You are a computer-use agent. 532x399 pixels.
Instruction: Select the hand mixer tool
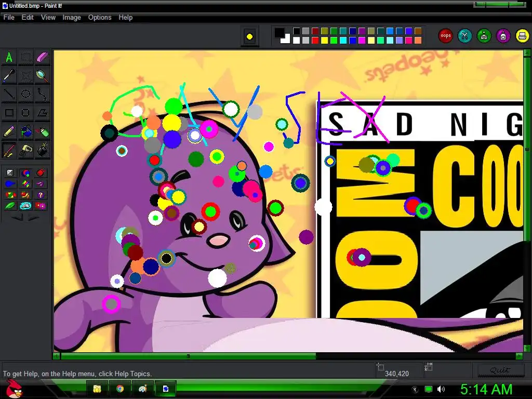(26, 150)
